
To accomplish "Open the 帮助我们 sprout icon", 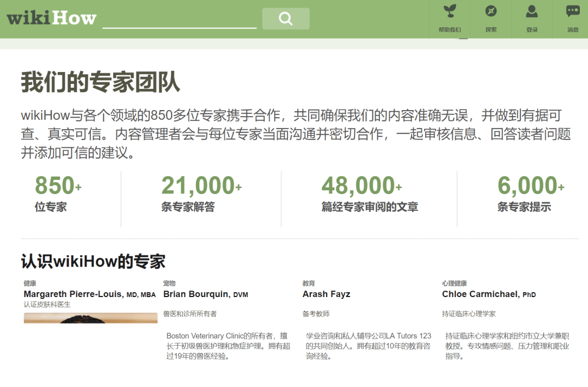I will tap(449, 11).
